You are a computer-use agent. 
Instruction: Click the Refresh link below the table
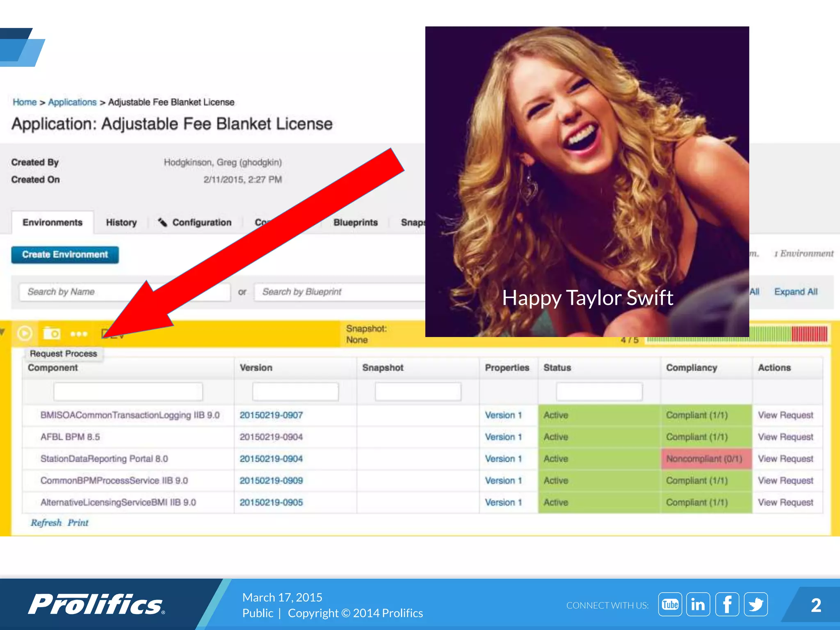pyautogui.click(x=46, y=523)
